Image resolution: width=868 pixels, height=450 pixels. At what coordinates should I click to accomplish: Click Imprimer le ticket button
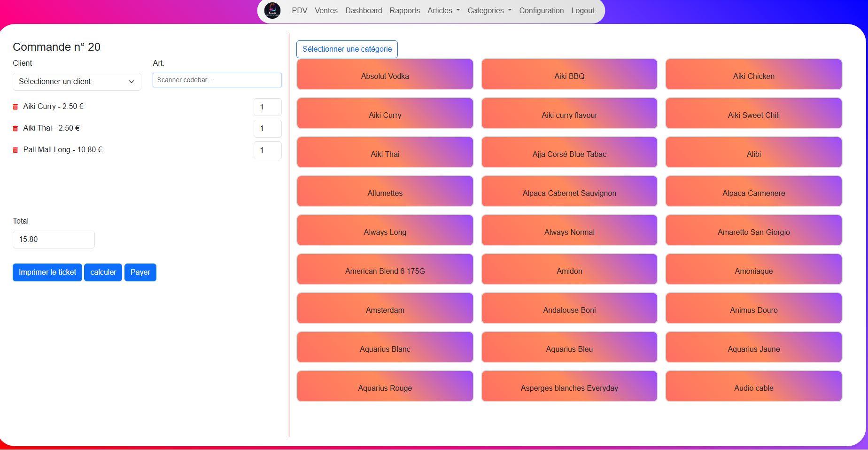[47, 272]
